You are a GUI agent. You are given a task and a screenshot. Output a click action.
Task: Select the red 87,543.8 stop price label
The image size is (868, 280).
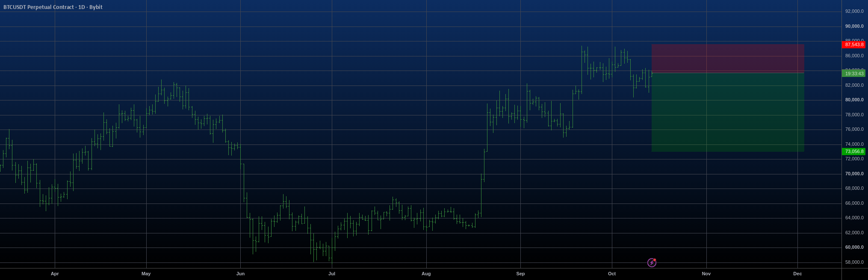point(853,44)
